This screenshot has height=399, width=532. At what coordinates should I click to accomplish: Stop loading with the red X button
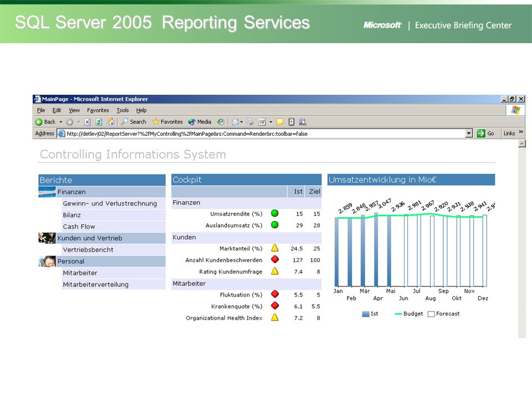pyautogui.click(x=87, y=122)
